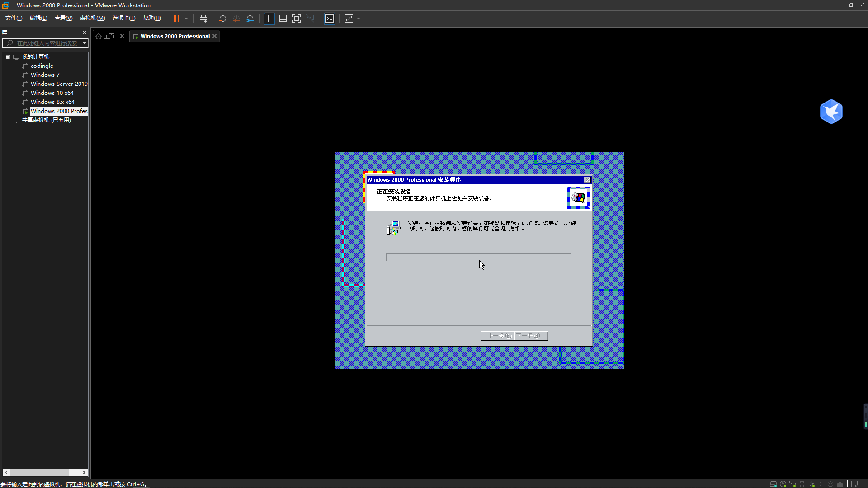
Task: Click the setup installation progress bar
Action: click(x=478, y=257)
